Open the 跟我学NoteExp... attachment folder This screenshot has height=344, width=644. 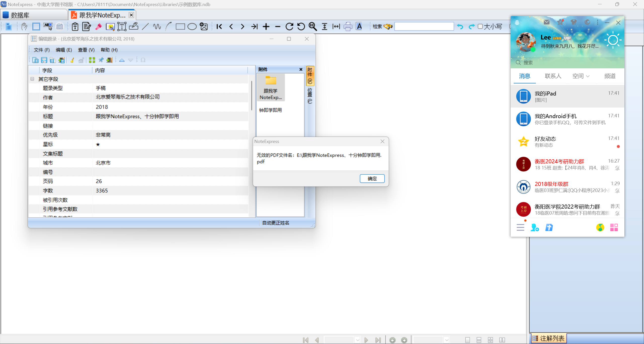click(271, 87)
